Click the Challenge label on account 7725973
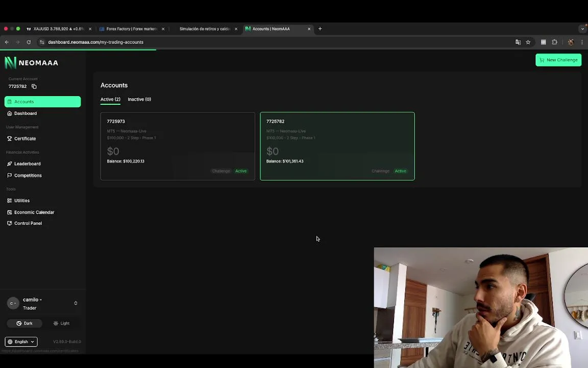 click(x=221, y=171)
